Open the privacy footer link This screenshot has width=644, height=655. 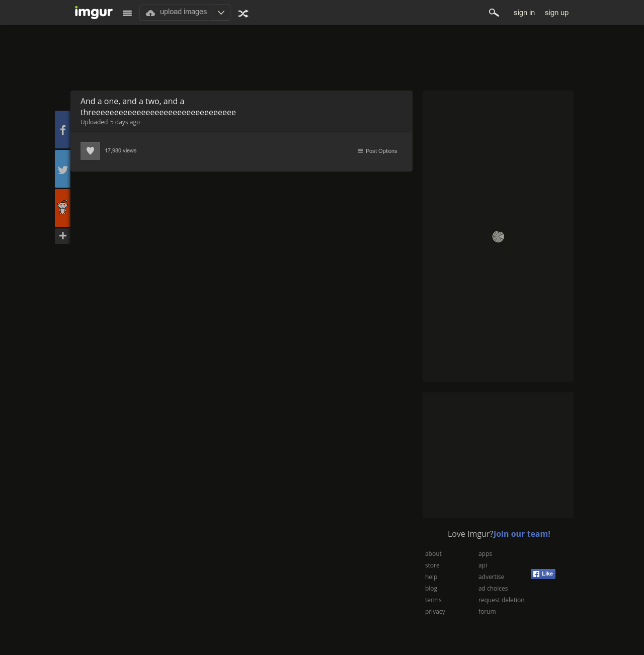click(x=435, y=612)
